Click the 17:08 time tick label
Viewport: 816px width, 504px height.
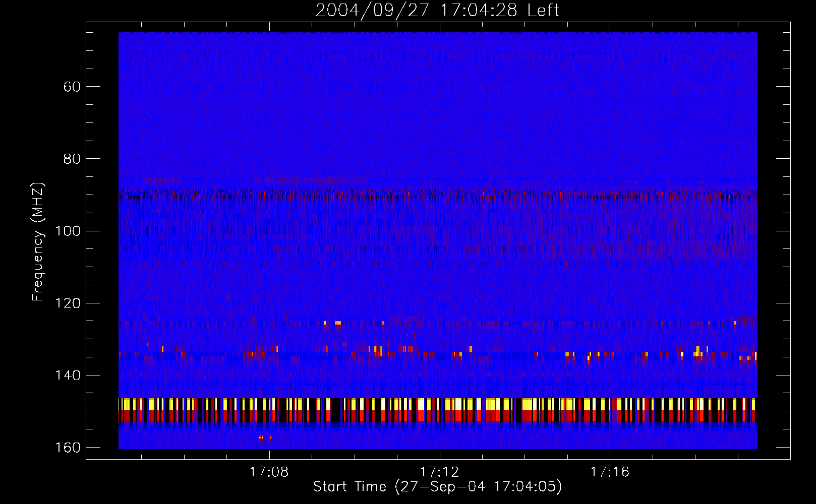click(269, 472)
